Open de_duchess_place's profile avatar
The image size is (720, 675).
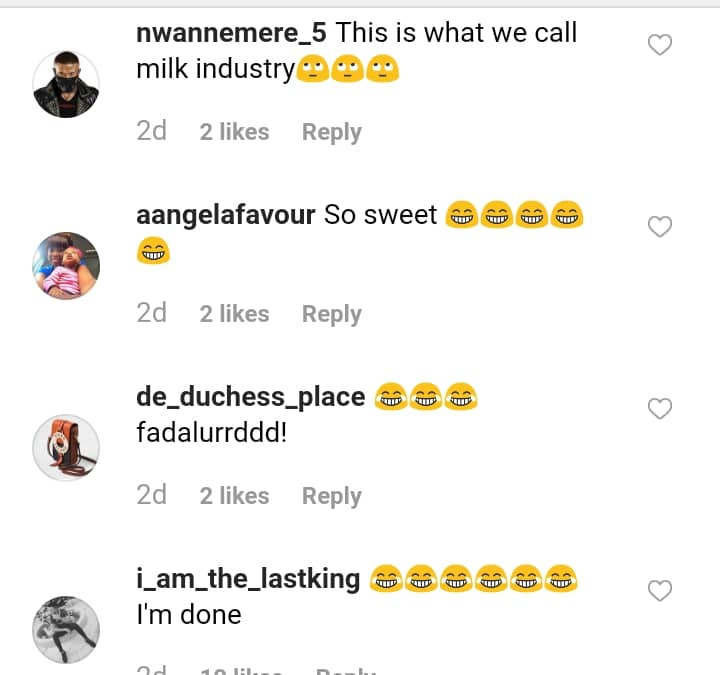[67, 447]
